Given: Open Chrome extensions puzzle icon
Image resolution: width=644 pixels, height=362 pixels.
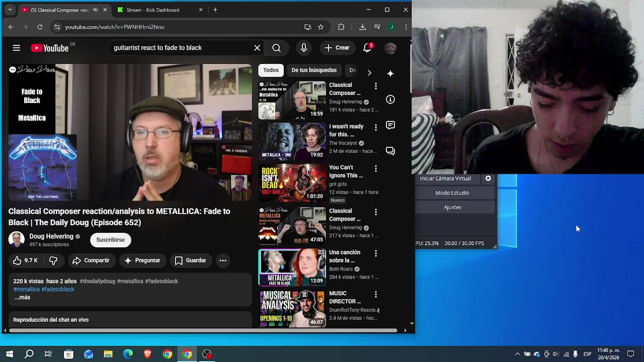Looking at the screenshot, I should 341,27.
